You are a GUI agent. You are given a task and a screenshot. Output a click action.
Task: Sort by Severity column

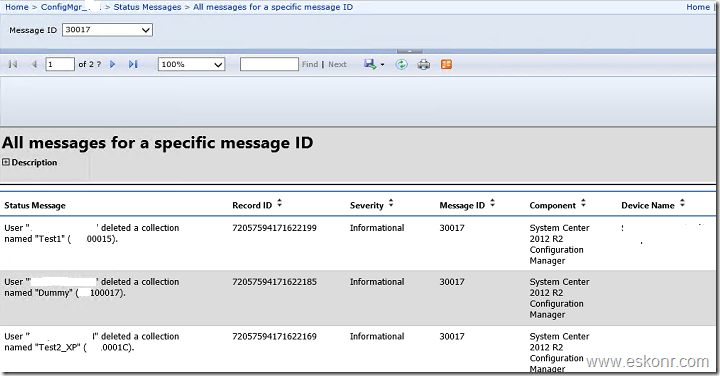point(391,203)
